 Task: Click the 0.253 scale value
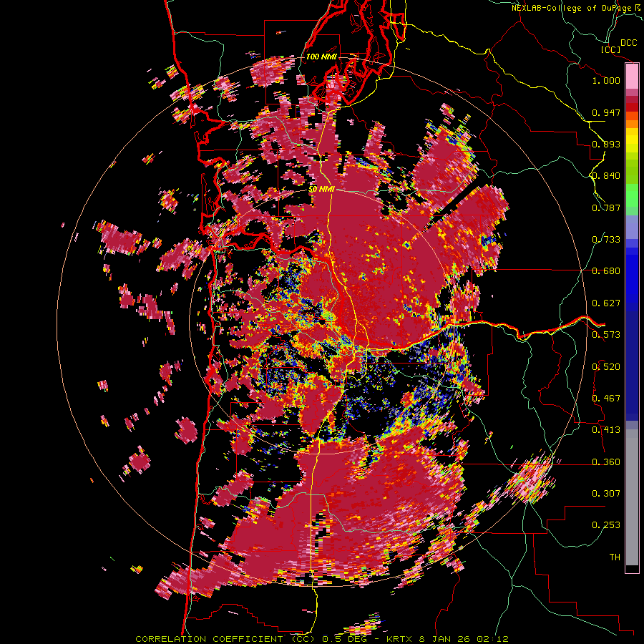click(x=606, y=525)
